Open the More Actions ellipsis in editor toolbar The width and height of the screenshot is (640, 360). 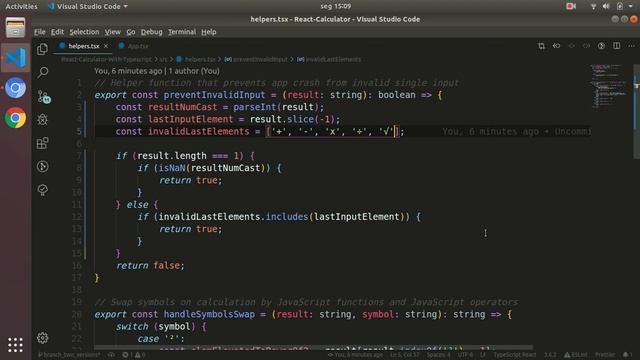631,46
